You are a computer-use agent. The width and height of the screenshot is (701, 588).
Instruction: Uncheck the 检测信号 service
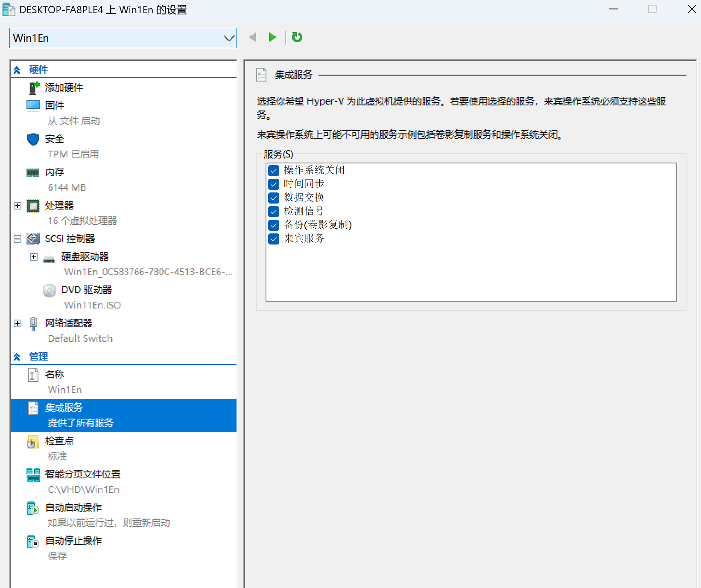click(x=274, y=212)
